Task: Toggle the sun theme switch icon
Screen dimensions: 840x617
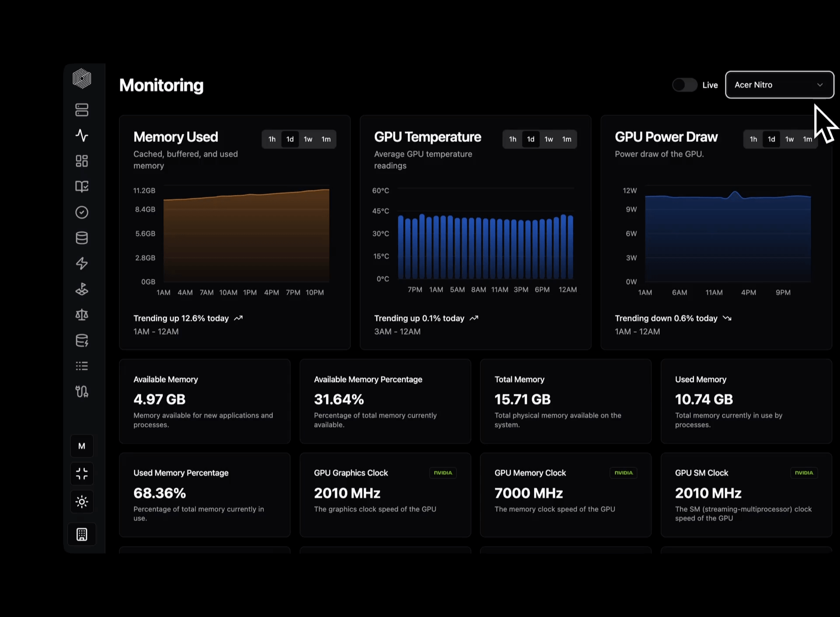Action: [x=82, y=501]
